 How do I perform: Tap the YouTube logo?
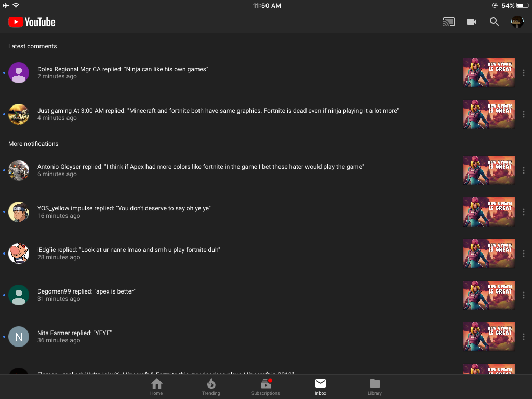[32, 22]
